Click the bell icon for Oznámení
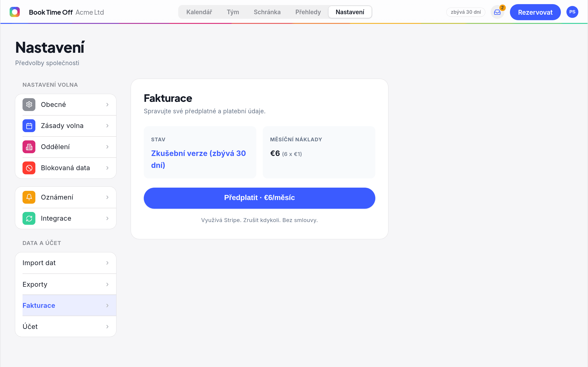 tap(29, 197)
